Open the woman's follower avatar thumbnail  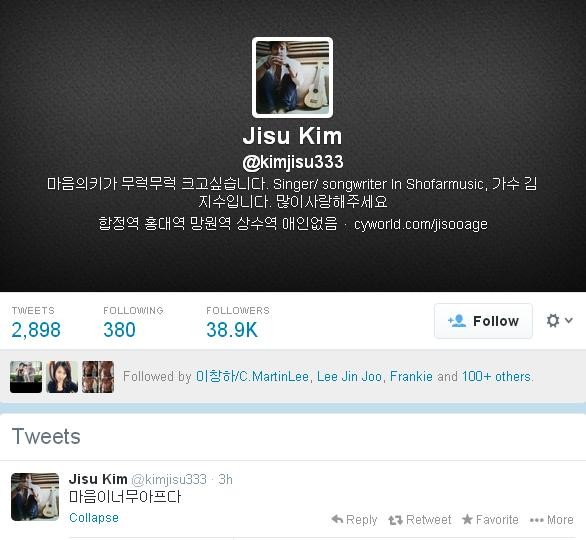(62, 377)
